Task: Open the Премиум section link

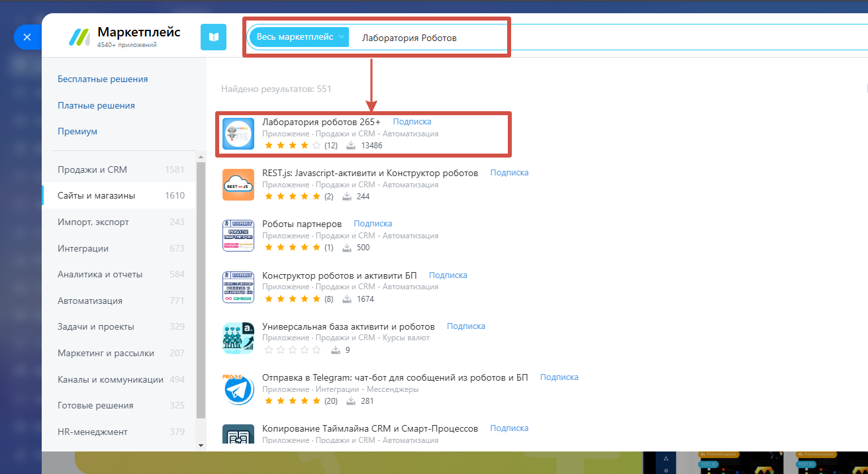Action: (x=77, y=131)
